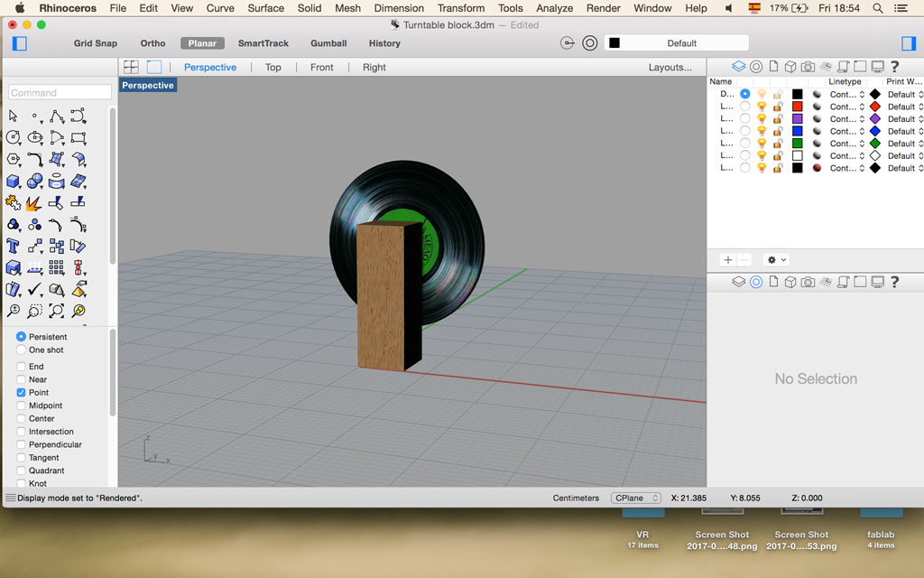The height and width of the screenshot is (578, 924).
Task: Open the Layouts... viewport menu
Action: click(x=670, y=67)
